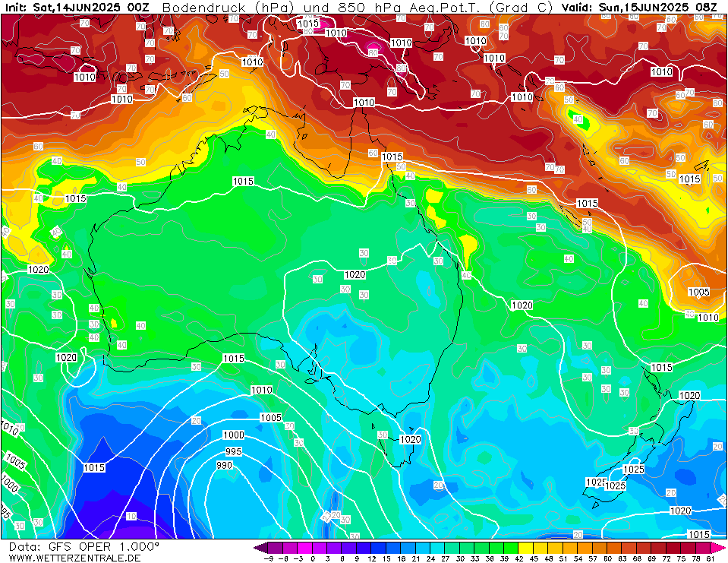
Task: Click the violet swatch between 6 and 9
Action: tap(348, 548)
